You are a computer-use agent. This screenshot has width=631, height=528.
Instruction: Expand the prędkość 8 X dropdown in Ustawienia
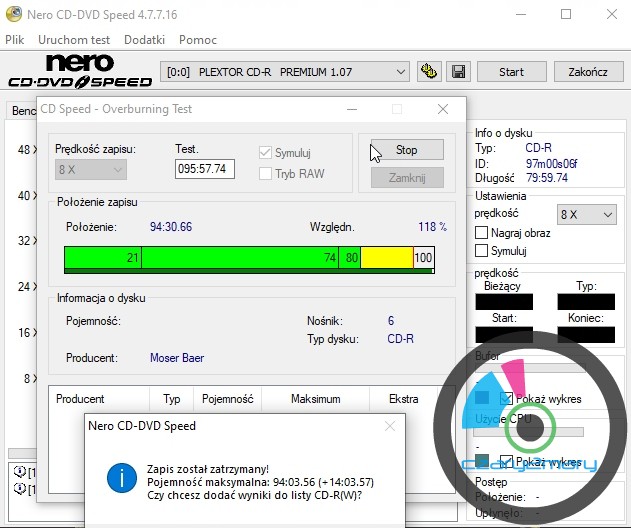click(588, 214)
